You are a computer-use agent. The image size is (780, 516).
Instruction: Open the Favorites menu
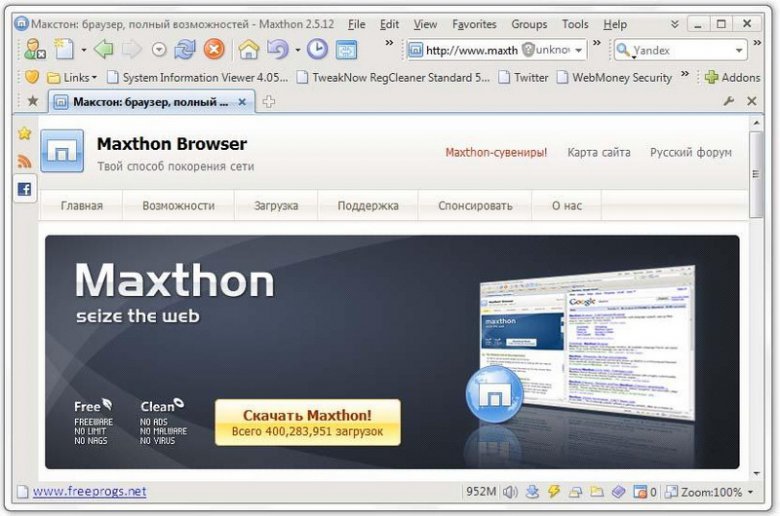(x=473, y=24)
